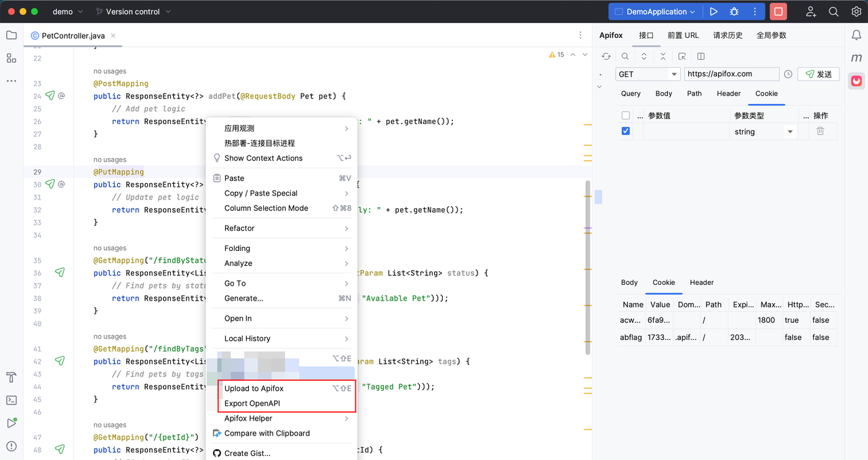868x460 pixels.
Task: Show more tool windows ellipsis in left sidebar
Action: tap(12, 81)
